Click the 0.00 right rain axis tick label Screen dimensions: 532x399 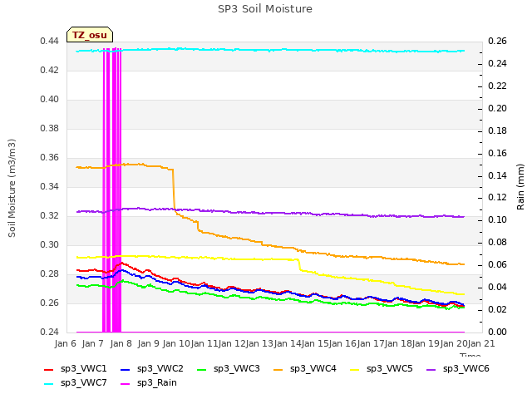pos(497,332)
